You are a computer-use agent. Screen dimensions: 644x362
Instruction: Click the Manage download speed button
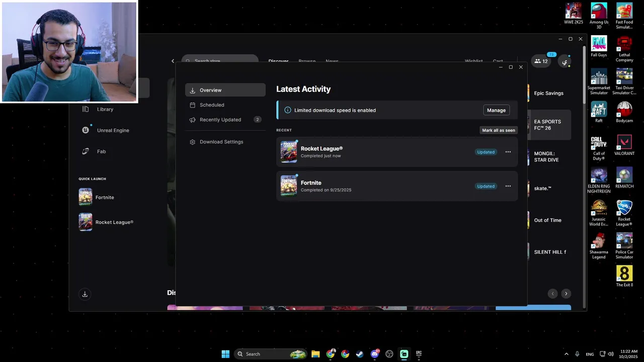click(496, 110)
